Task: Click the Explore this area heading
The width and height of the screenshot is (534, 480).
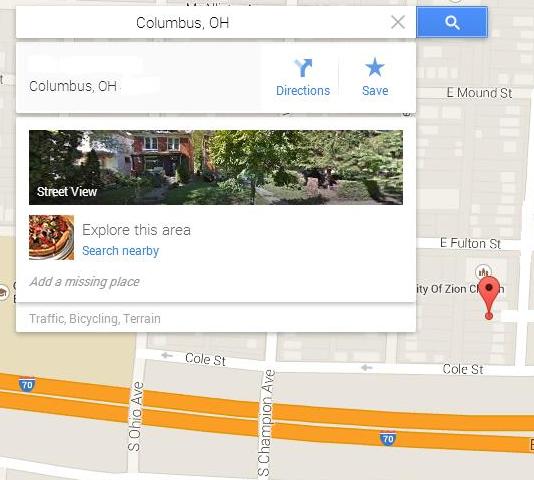Action: click(136, 230)
